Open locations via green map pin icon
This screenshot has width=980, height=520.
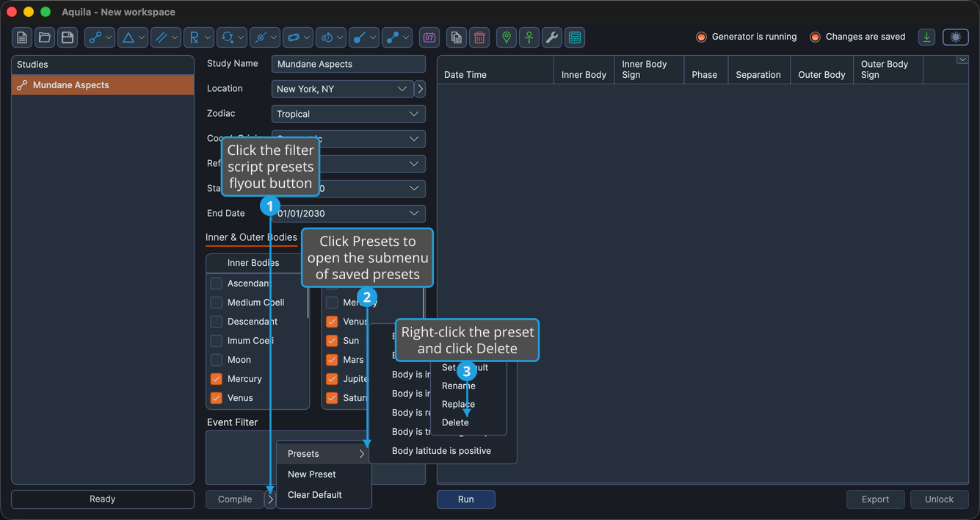(x=507, y=37)
